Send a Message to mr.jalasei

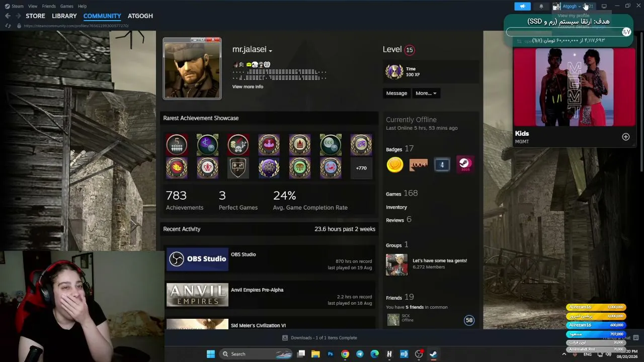396,93
